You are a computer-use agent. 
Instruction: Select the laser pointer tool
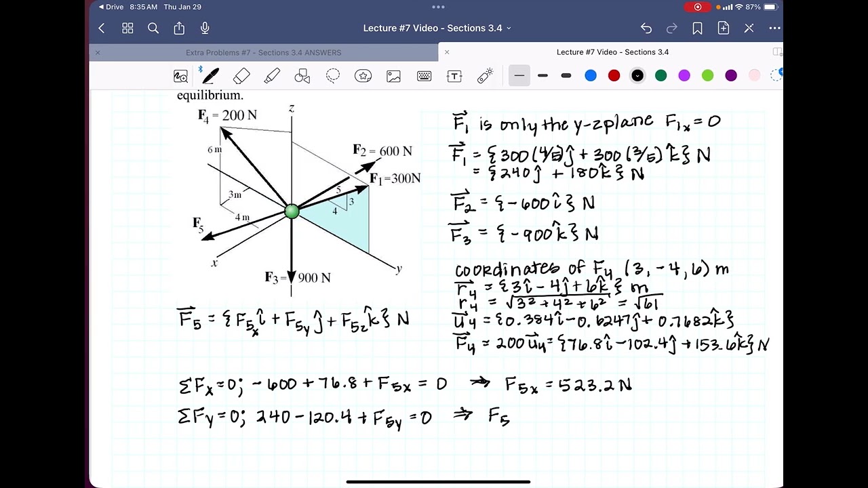click(485, 76)
